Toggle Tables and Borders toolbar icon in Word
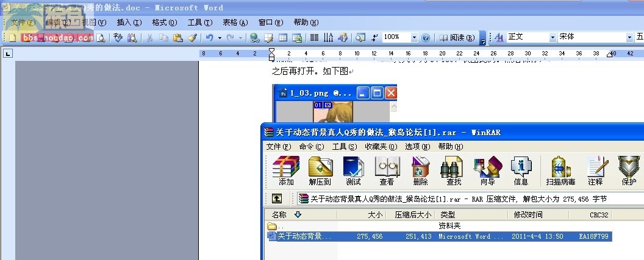 (268, 38)
